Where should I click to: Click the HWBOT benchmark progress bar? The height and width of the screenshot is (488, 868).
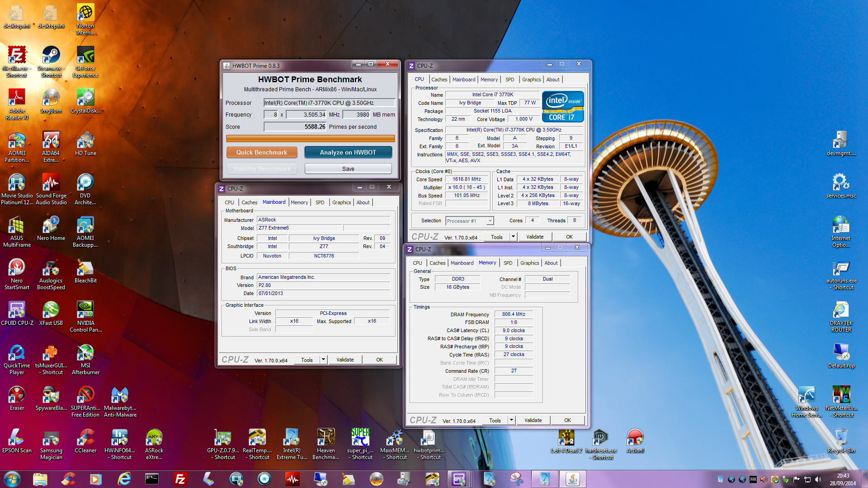pyautogui.click(x=310, y=138)
